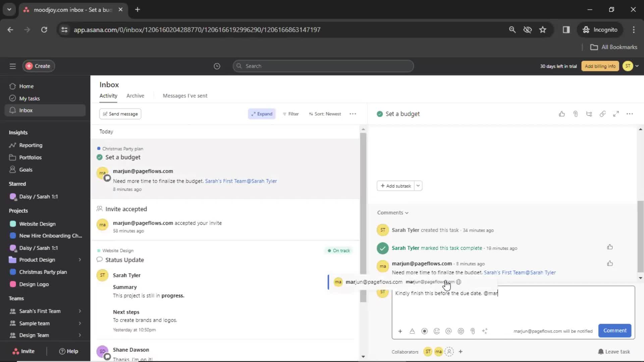The height and width of the screenshot is (362, 644).
Task: Click the emoji reaction icon in comment box
Action: tap(437, 330)
